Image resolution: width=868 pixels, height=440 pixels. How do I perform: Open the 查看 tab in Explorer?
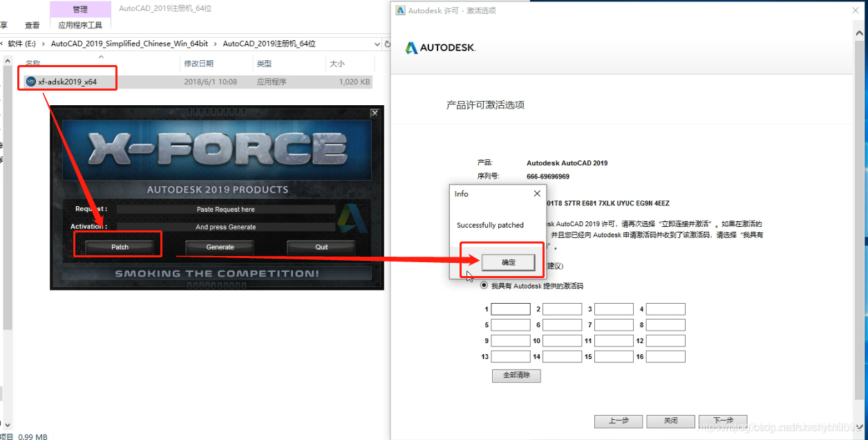click(32, 25)
